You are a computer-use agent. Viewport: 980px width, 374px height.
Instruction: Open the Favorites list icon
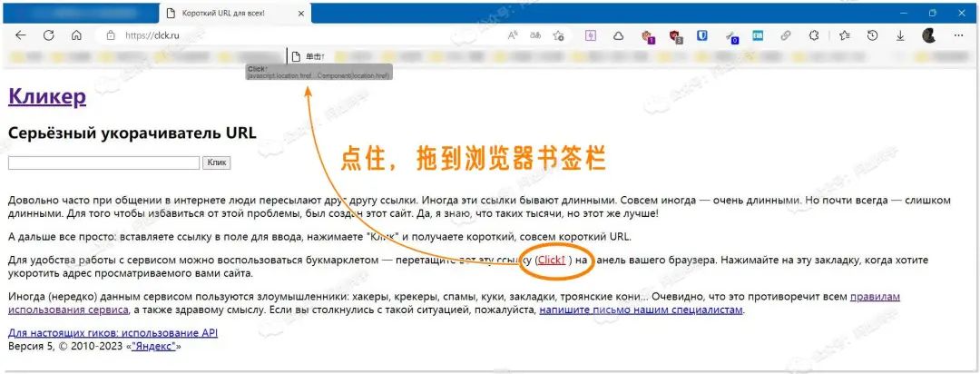[845, 35]
